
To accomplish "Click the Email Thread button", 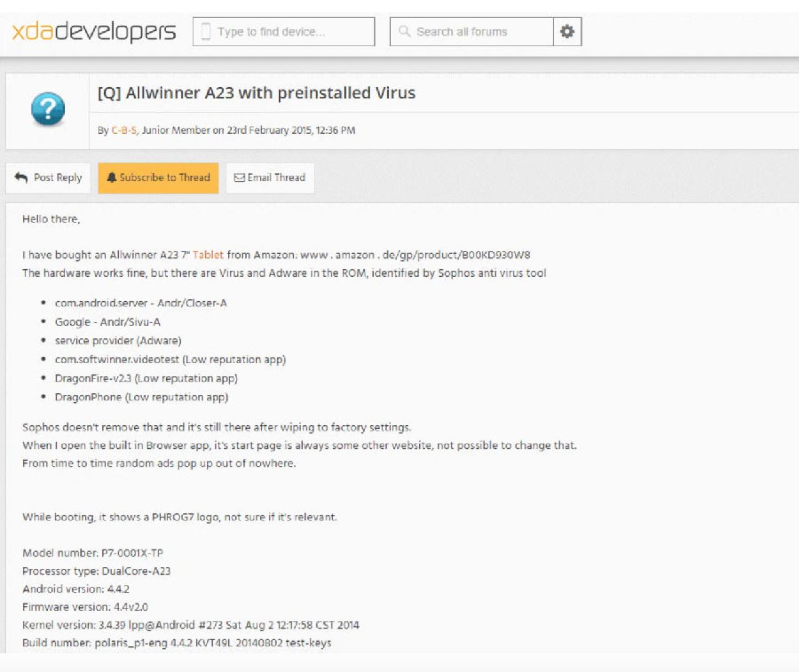I will click(270, 178).
